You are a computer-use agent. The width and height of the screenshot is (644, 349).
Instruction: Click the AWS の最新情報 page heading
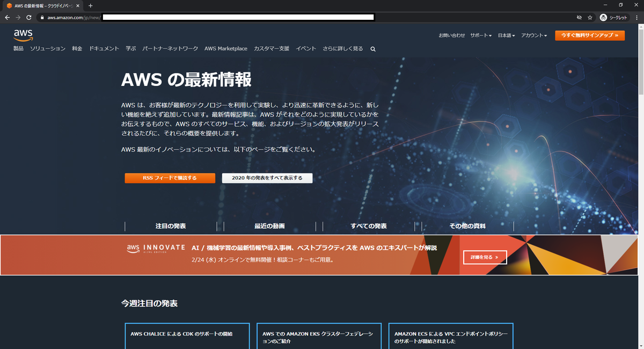pyautogui.click(x=186, y=79)
